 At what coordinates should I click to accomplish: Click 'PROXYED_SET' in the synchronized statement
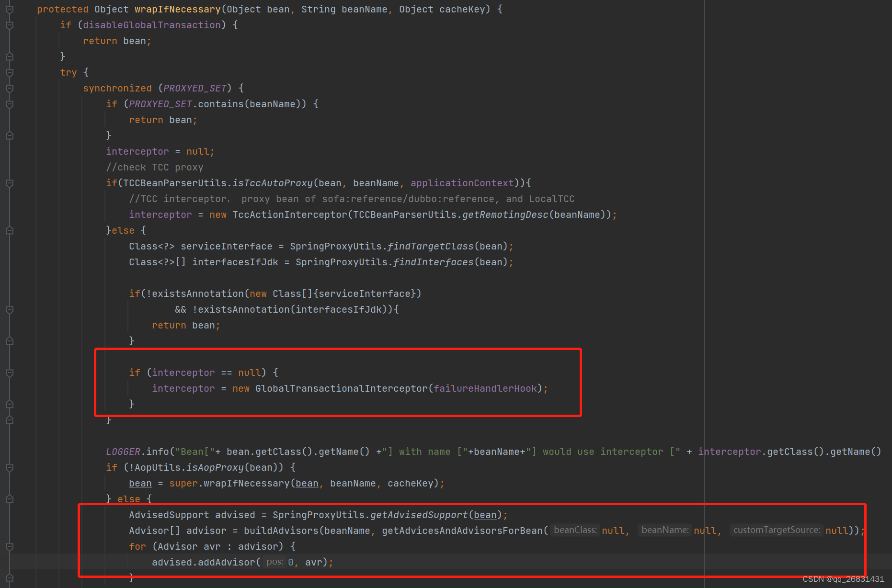pyautogui.click(x=195, y=89)
